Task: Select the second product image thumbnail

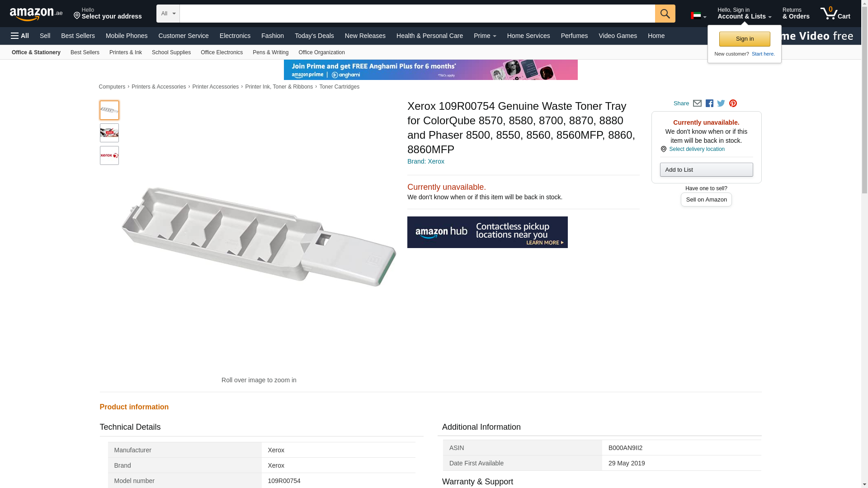Action: 109,133
